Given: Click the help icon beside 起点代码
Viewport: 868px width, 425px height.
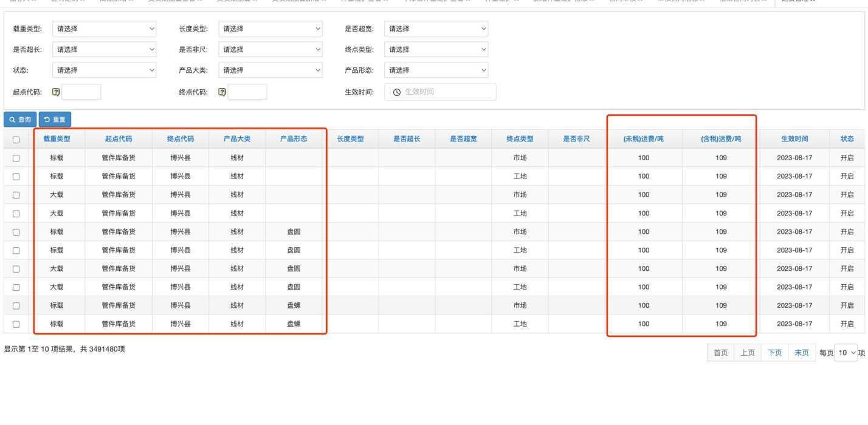Looking at the screenshot, I should tap(56, 92).
